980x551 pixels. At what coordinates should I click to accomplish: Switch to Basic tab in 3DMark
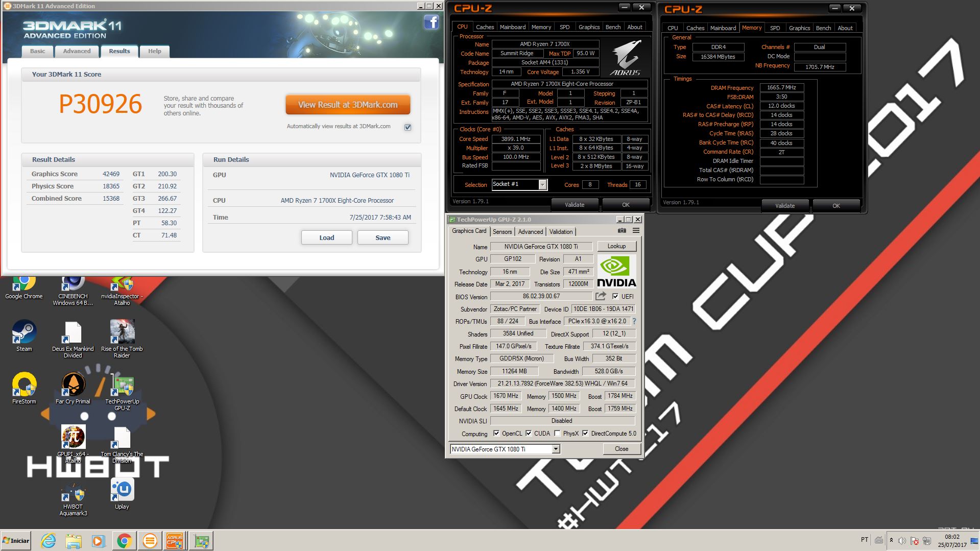(x=37, y=51)
